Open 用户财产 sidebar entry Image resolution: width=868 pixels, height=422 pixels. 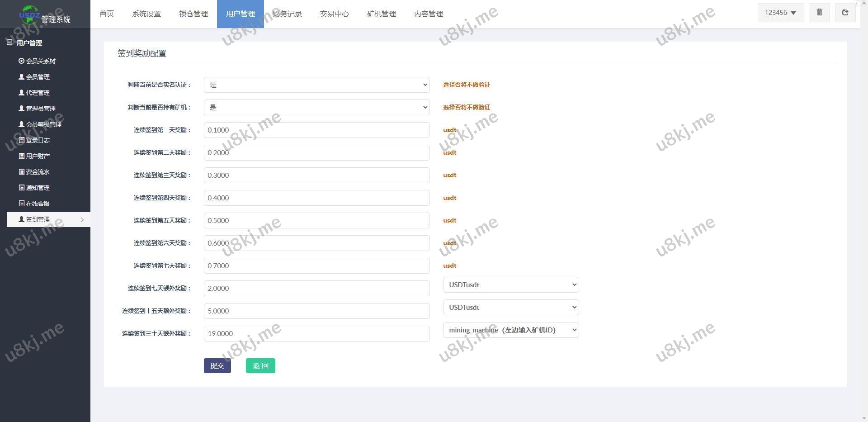(x=38, y=156)
